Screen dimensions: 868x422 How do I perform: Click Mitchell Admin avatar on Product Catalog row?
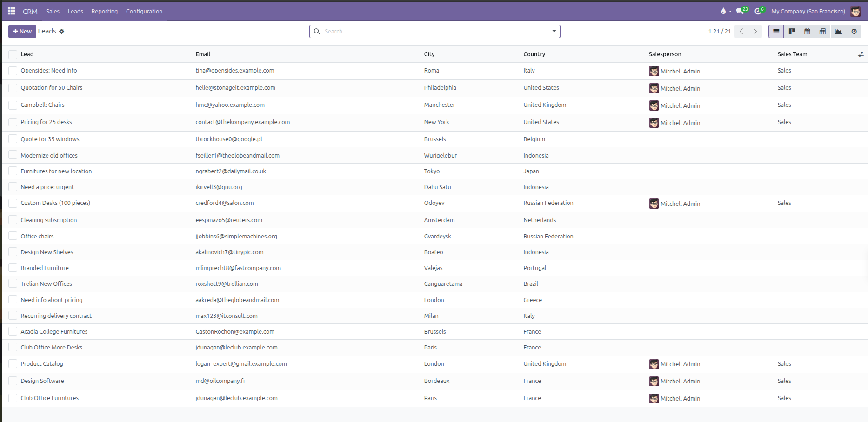(654, 364)
